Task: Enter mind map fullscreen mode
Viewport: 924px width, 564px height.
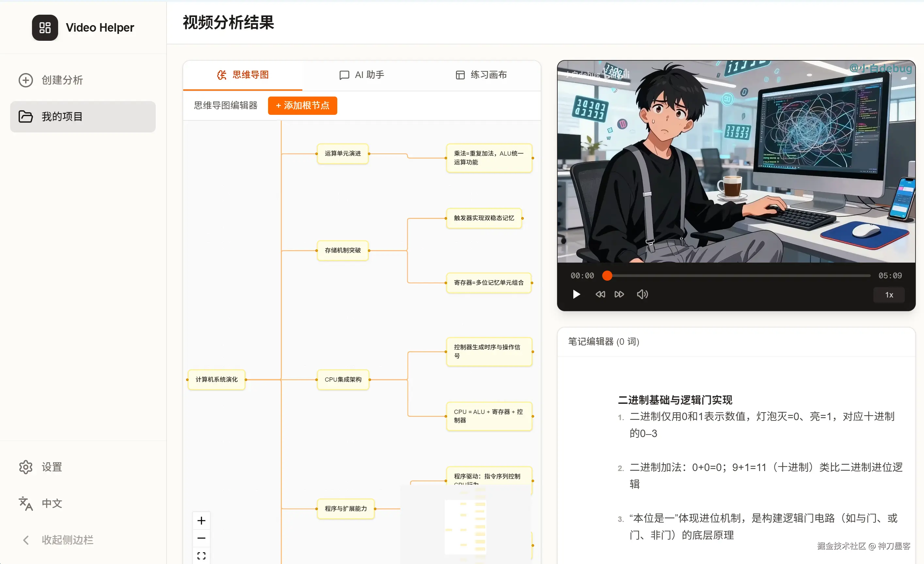Action: click(x=201, y=556)
